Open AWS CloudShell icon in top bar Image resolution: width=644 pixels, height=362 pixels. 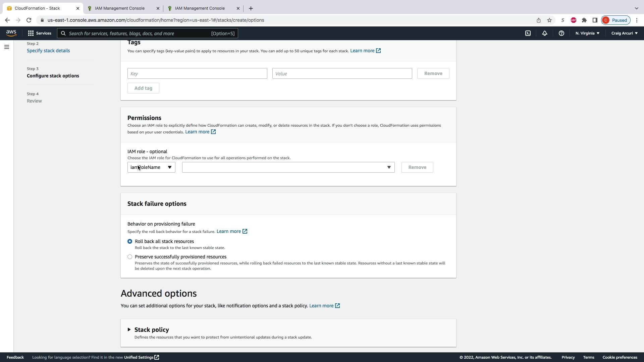(528, 33)
